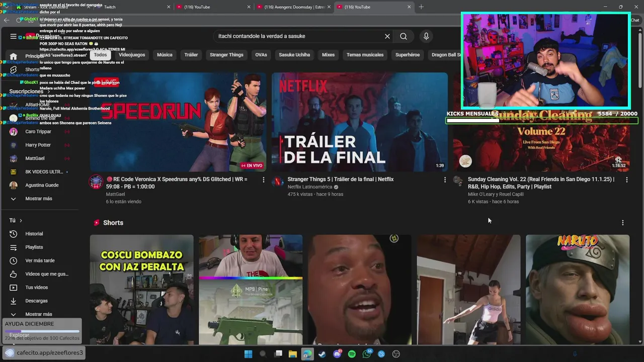Open the Tú section chevron

[x=21, y=221]
